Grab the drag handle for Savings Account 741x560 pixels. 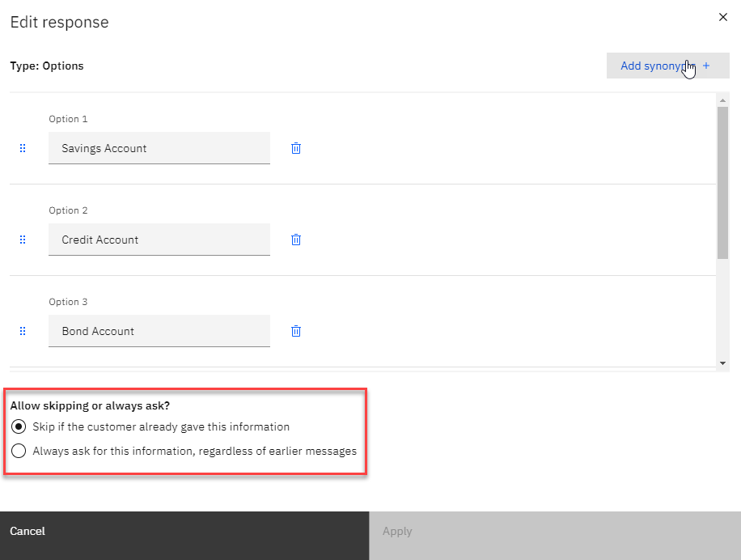point(23,148)
